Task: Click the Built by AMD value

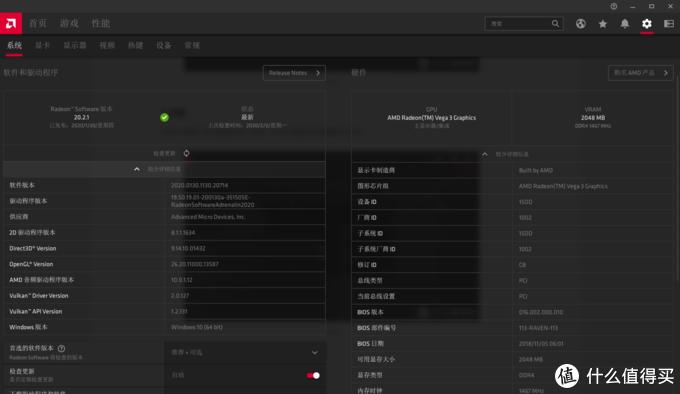Action: click(536, 171)
